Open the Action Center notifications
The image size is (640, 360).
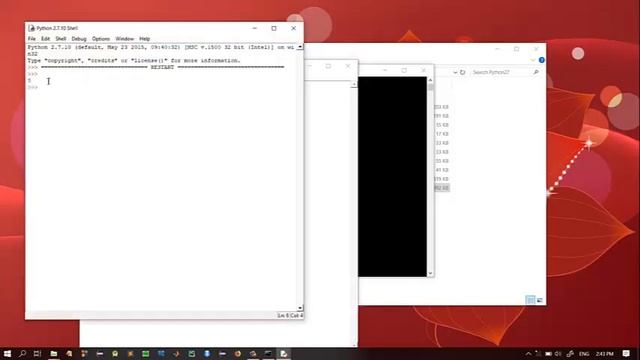(626, 353)
